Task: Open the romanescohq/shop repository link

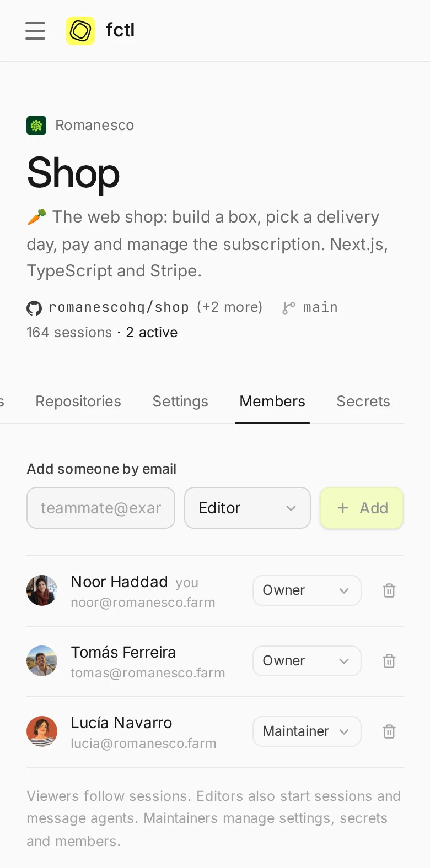Action: [x=119, y=307]
